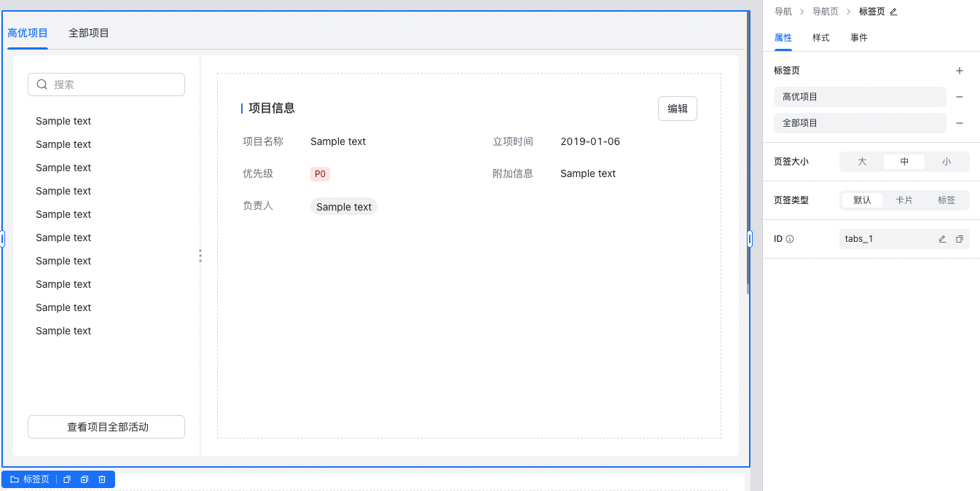
Task: Click the P0 priority tag
Action: click(320, 174)
